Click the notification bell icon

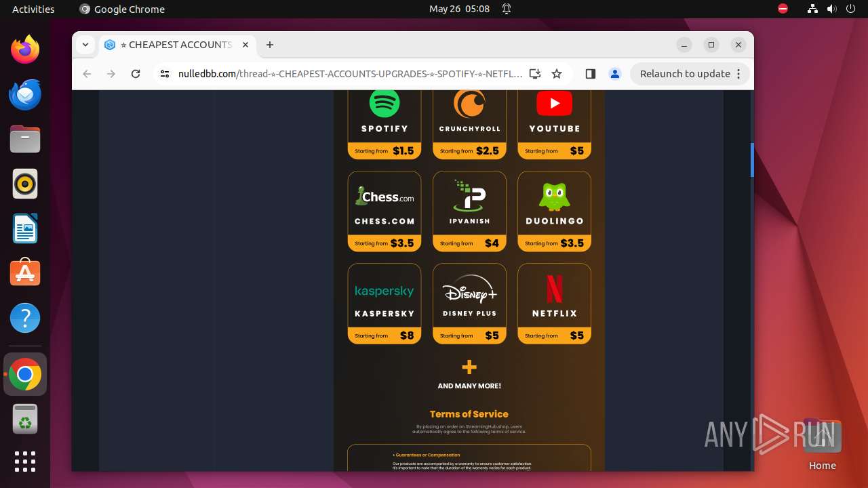[506, 9]
